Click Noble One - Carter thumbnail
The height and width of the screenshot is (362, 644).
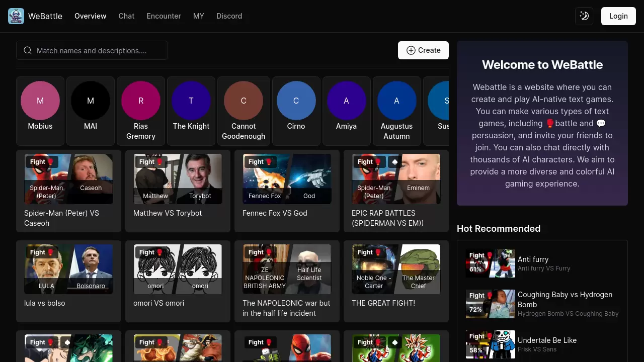pyautogui.click(x=373, y=269)
